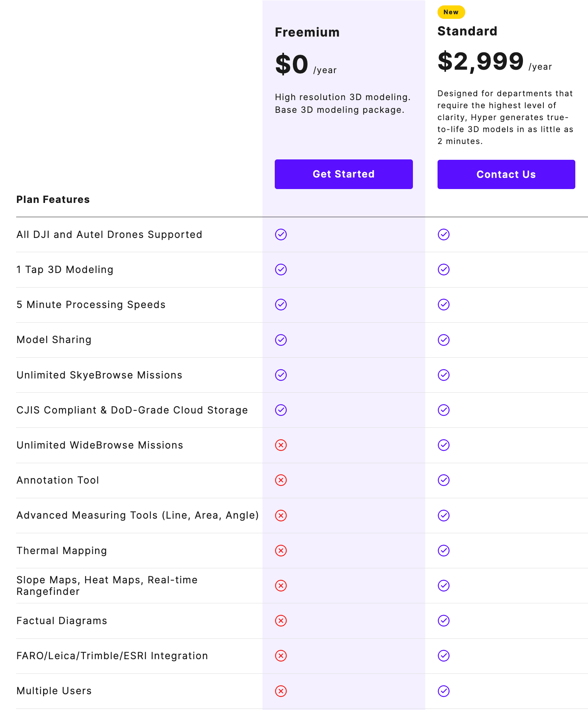Click Standard checkmark for CJIS Compliant Cloud Storage
Image resolution: width=588 pixels, height=710 pixels.
coord(444,410)
